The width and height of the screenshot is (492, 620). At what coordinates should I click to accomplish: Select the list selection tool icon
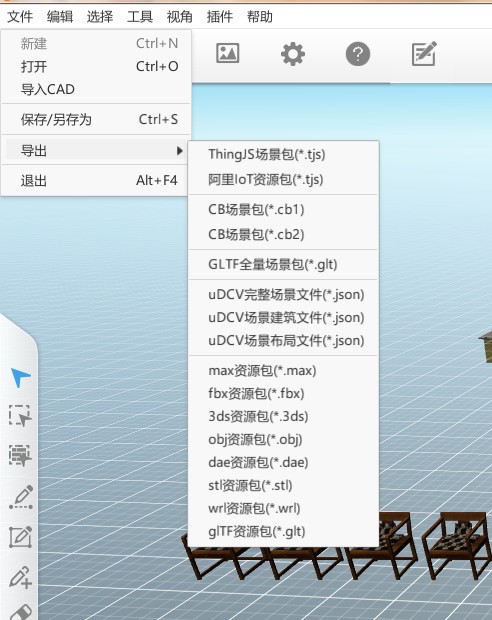click(20, 455)
